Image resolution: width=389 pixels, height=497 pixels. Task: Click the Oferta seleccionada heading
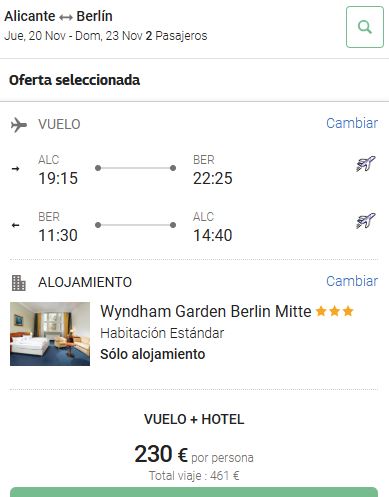(x=74, y=80)
